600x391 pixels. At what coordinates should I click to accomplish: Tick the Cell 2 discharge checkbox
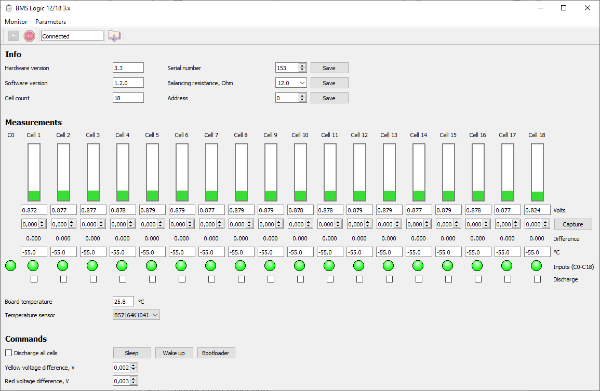pyautogui.click(x=64, y=279)
